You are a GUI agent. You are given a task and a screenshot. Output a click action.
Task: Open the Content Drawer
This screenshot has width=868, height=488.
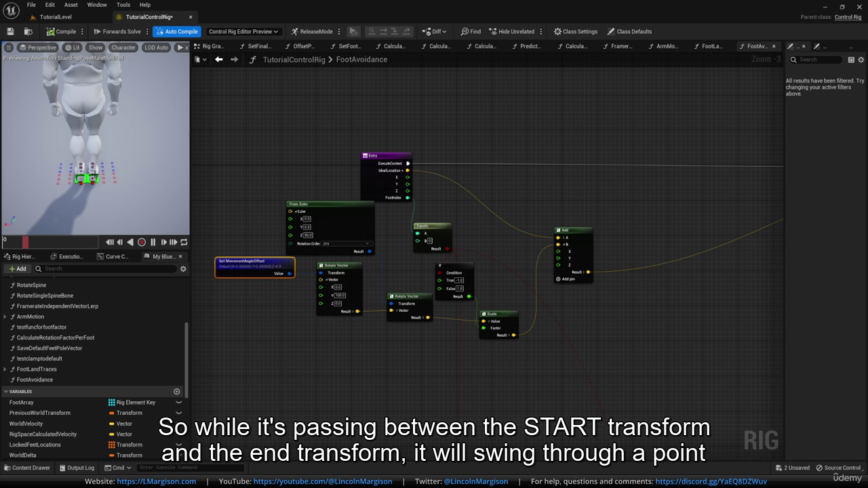(27, 468)
